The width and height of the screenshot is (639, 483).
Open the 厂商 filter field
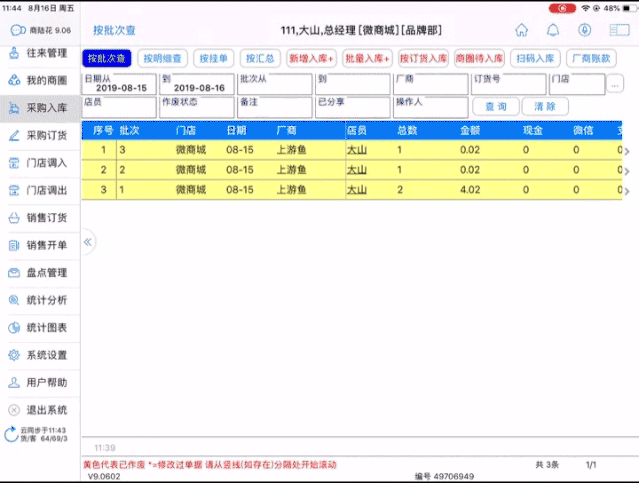[x=431, y=84]
